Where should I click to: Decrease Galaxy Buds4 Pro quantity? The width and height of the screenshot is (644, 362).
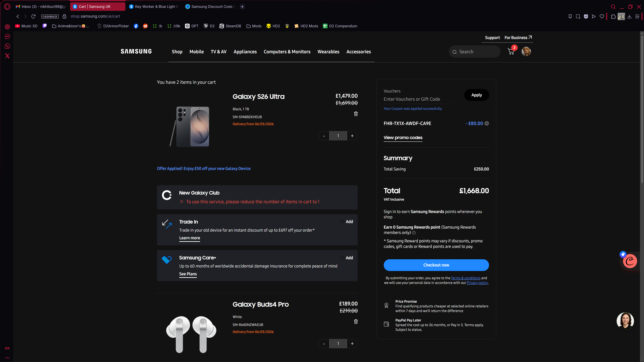click(324, 344)
